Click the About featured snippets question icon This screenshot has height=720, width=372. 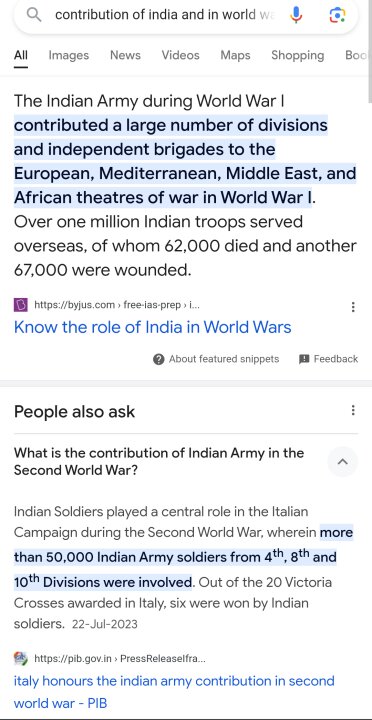coord(158,359)
